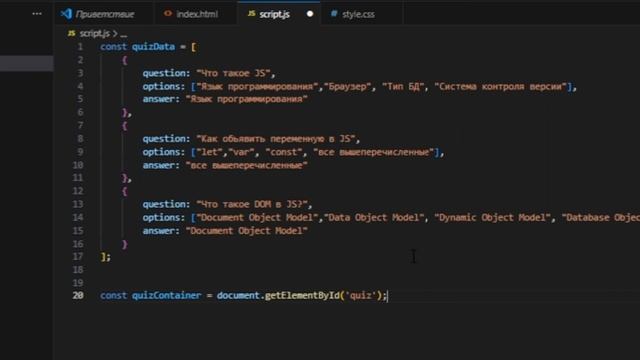Click the question keyword on line 3

click(x=164, y=73)
